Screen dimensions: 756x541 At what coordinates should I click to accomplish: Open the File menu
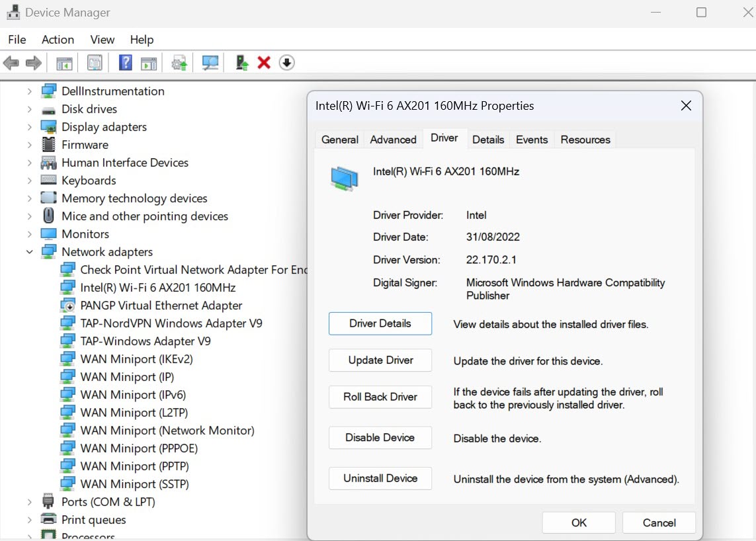click(x=17, y=40)
